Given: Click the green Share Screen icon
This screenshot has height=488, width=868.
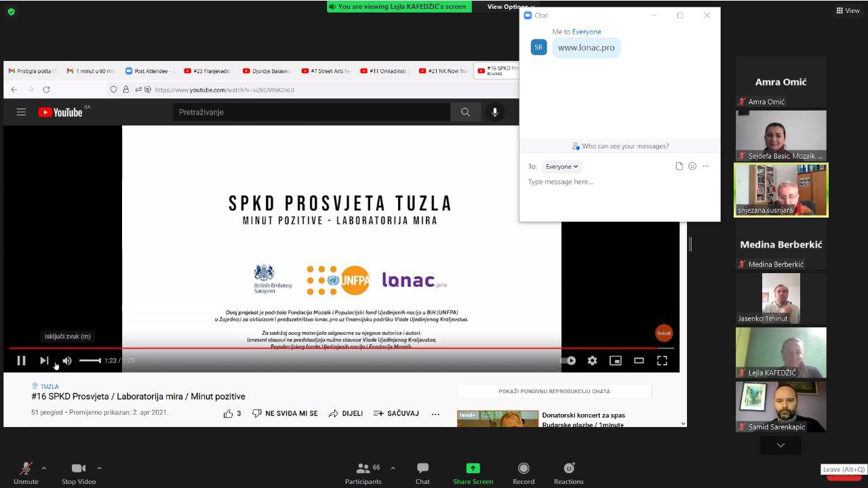Looking at the screenshot, I should (473, 468).
